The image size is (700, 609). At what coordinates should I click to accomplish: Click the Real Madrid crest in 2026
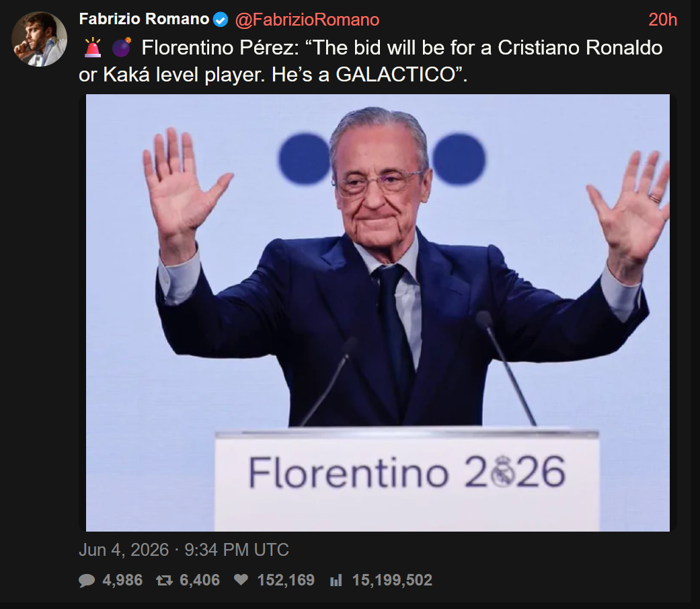tap(503, 471)
